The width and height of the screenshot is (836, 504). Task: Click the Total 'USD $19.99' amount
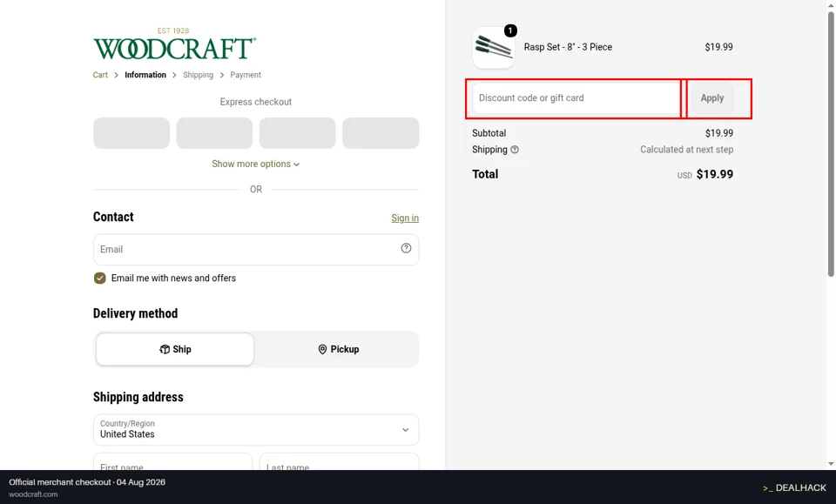pyautogui.click(x=705, y=174)
